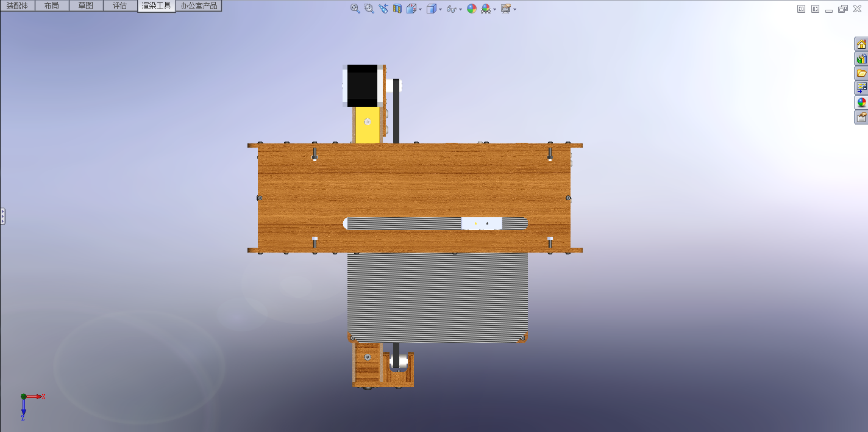Open the SolidWorks Resources home tab
Viewport: 868px width, 432px height.
[x=861, y=44]
